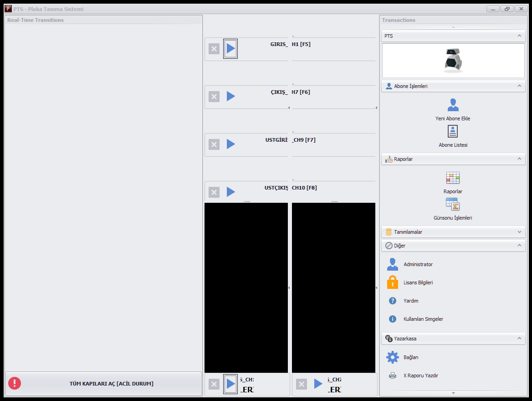The height and width of the screenshot is (401, 532).
Task: Collapse the Abone İşlemleri section
Action: (519, 86)
